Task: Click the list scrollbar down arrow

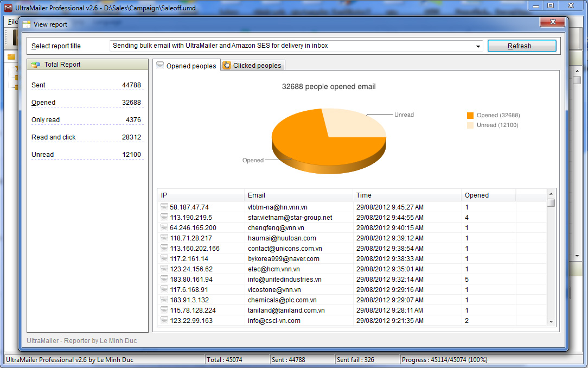Action: point(551,322)
